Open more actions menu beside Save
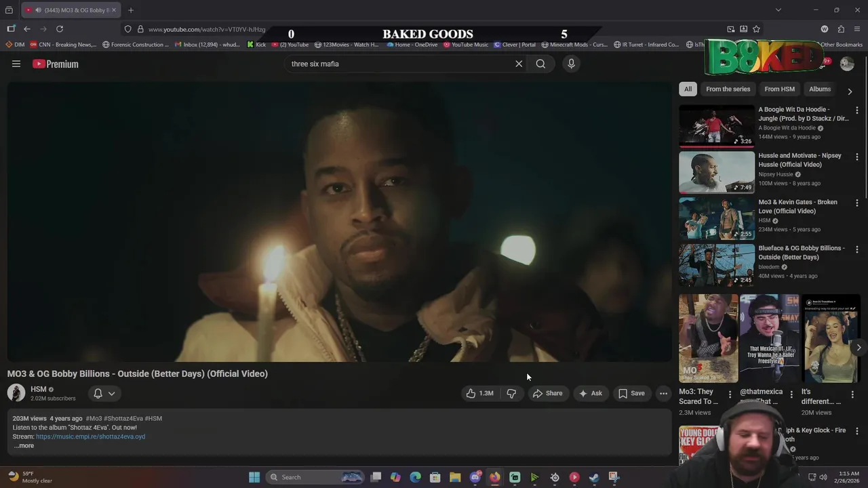 coord(663,393)
